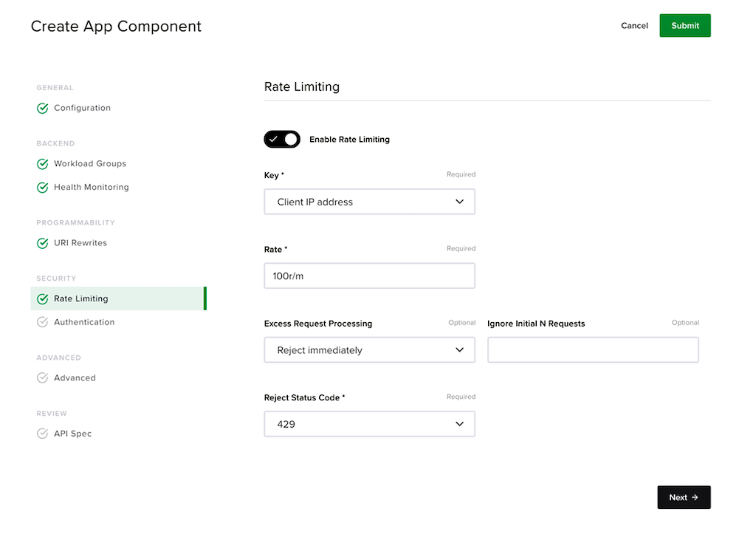Select the API Spec review step
The height and width of the screenshot is (540, 756).
click(x=72, y=434)
